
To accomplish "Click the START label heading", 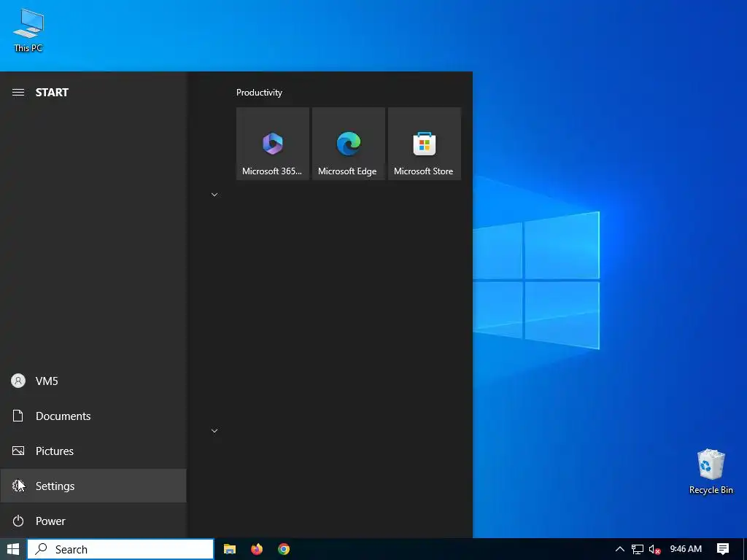I will tap(52, 93).
